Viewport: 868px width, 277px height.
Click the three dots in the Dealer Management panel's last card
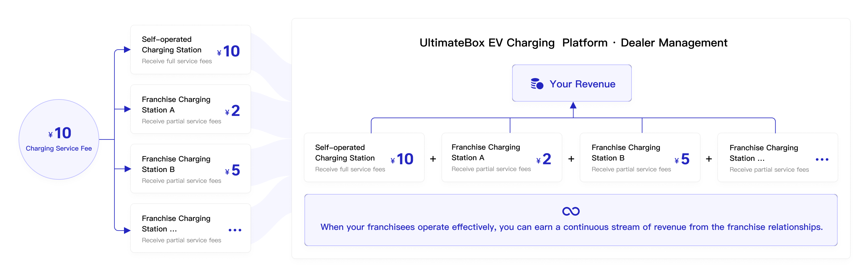click(822, 159)
